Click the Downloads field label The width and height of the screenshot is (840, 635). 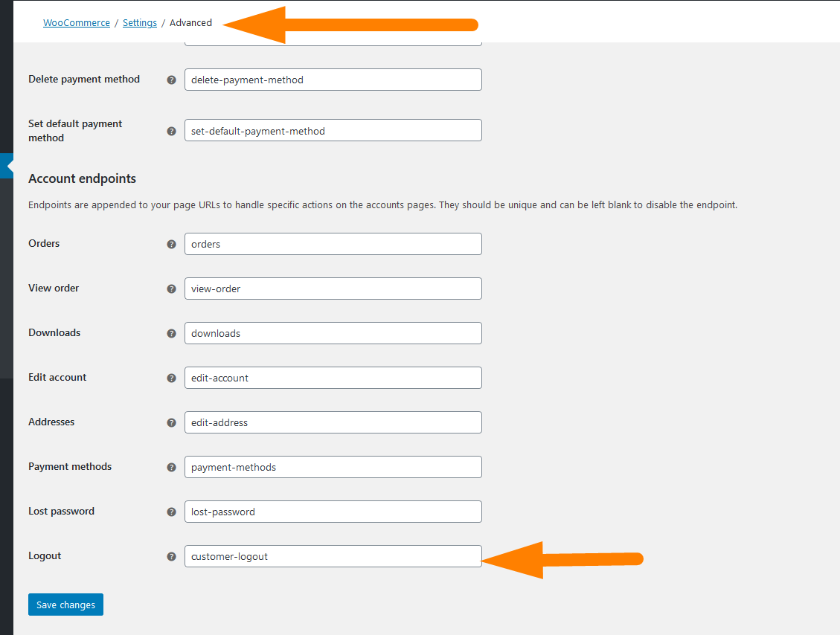point(54,332)
